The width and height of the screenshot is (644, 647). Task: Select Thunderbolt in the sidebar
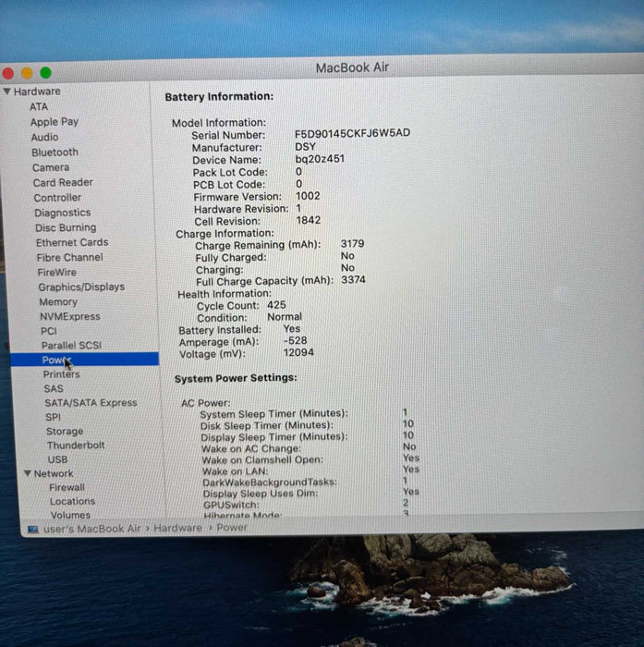pyautogui.click(x=76, y=446)
